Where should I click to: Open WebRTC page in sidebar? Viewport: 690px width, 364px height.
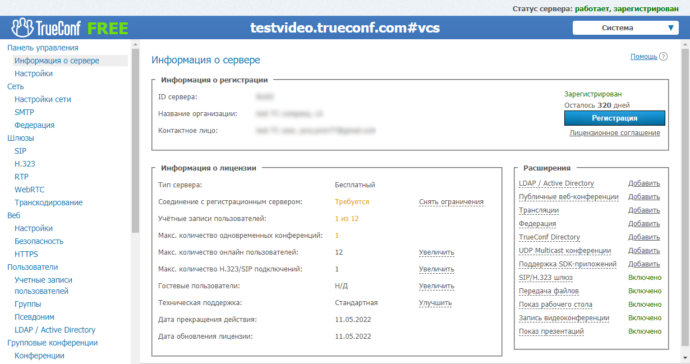(x=29, y=190)
